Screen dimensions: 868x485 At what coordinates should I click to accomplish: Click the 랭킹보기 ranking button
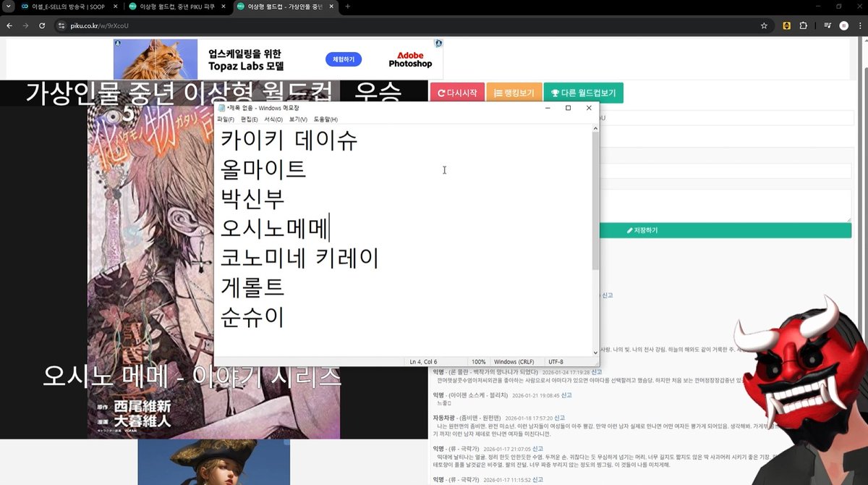point(514,93)
